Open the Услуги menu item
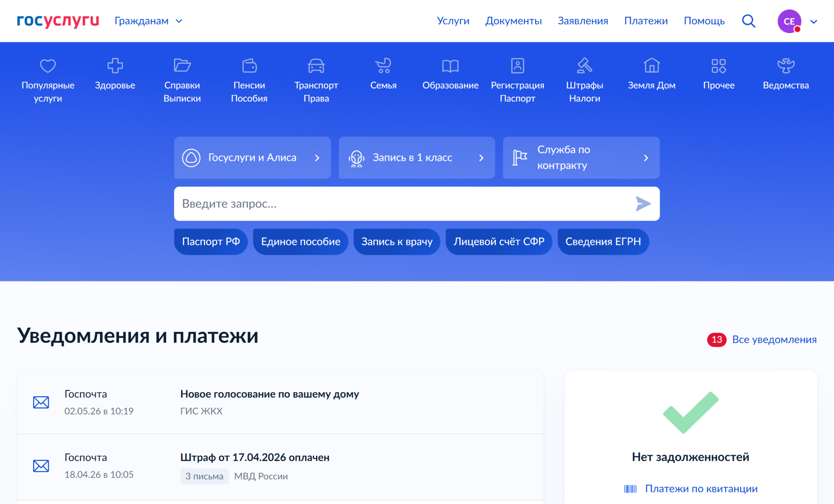This screenshot has width=834, height=504. point(453,21)
